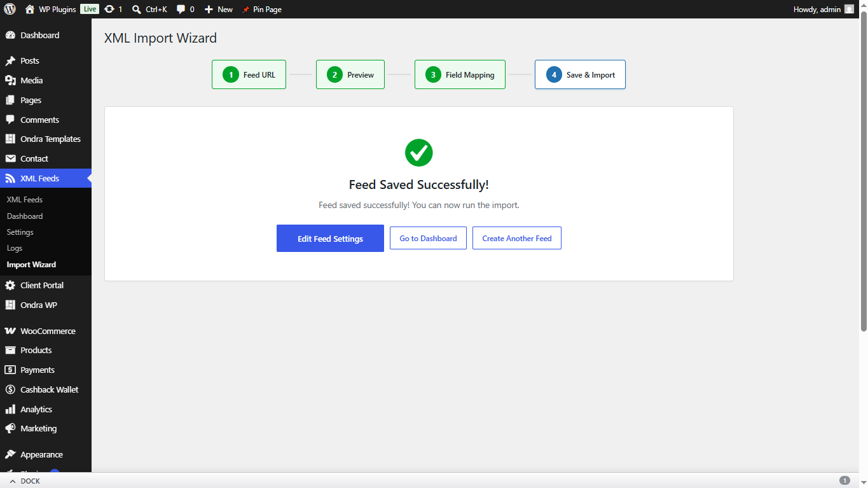
Task: Click the page vertical scrollbar
Action: pyautogui.click(x=864, y=172)
